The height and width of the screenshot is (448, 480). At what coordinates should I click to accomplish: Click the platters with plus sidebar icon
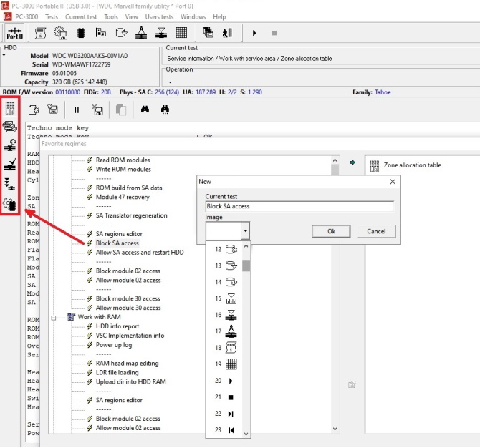pos(10,145)
